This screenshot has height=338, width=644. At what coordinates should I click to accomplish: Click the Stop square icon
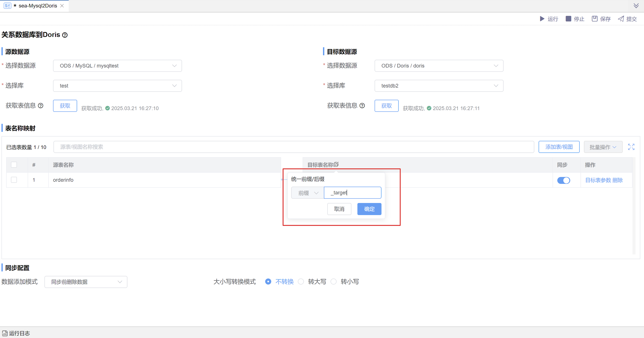coord(568,19)
